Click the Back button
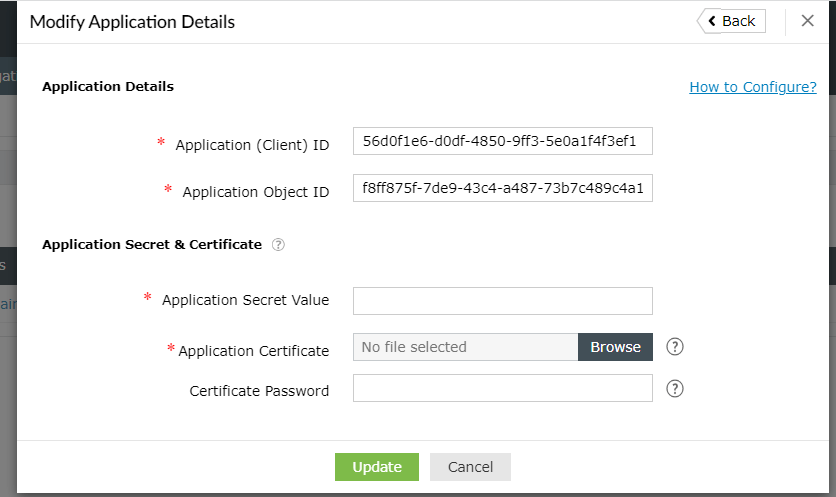Viewport: 836px width, 497px height. 732,21
